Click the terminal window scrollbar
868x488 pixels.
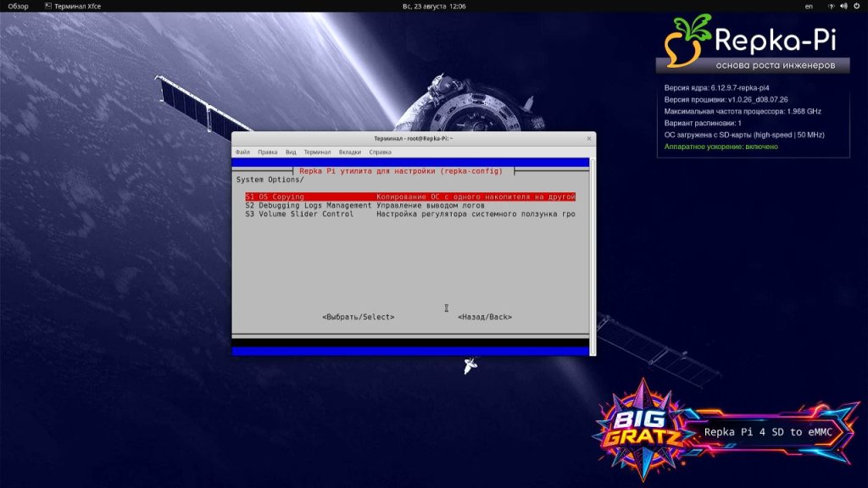pos(593,257)
